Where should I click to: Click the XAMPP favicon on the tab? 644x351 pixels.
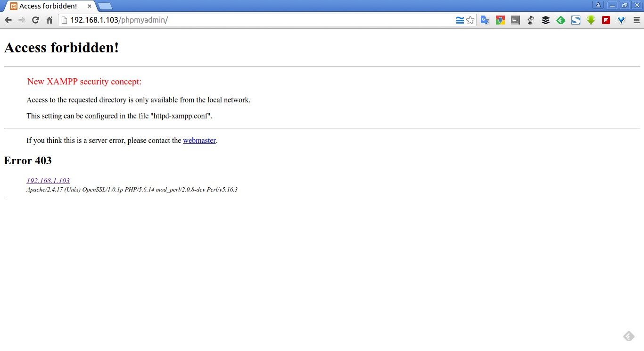pos(14,6)
